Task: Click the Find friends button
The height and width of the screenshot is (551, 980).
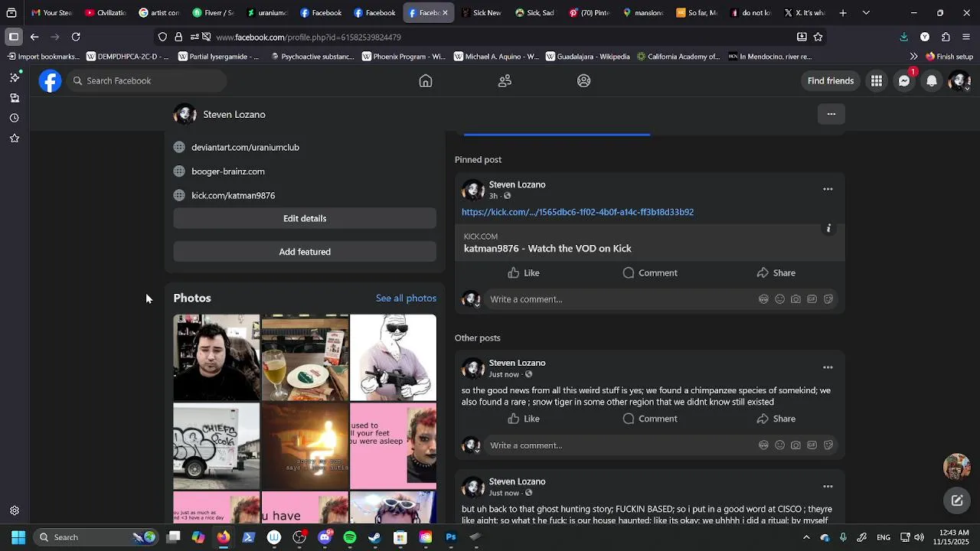Action: tap(831, 81)
